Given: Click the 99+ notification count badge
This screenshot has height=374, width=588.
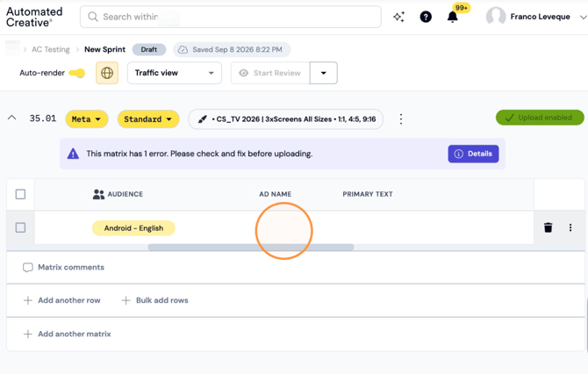Looking at the screenshot, I should point(462,8).
